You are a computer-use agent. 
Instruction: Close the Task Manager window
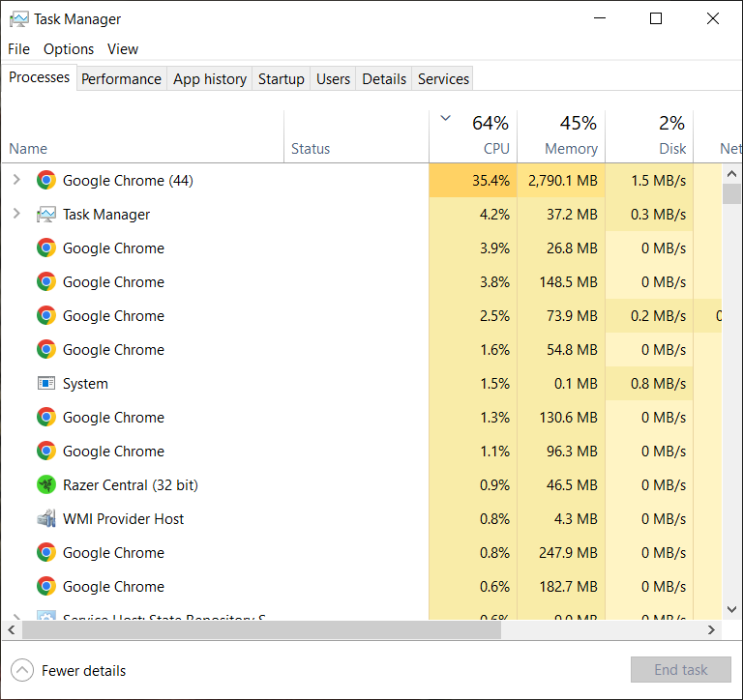point(713,18)
